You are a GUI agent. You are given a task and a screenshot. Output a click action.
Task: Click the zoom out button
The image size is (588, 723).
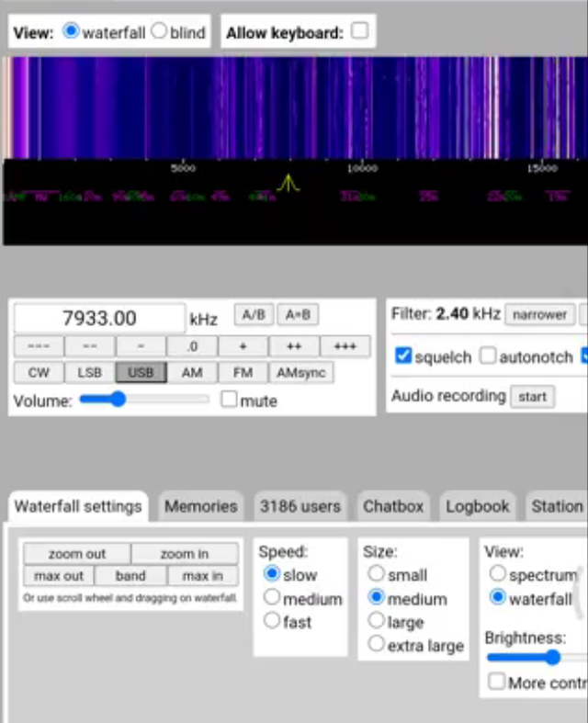point(77,554)
